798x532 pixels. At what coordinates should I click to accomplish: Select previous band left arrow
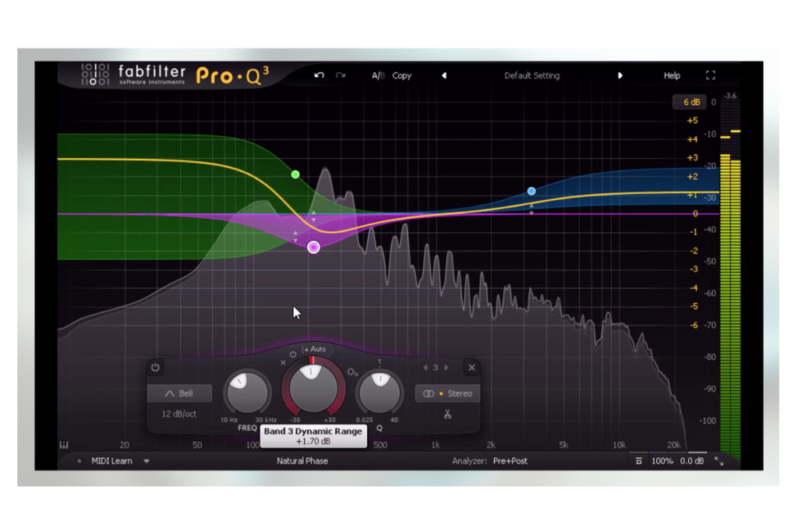coord(425,367)
